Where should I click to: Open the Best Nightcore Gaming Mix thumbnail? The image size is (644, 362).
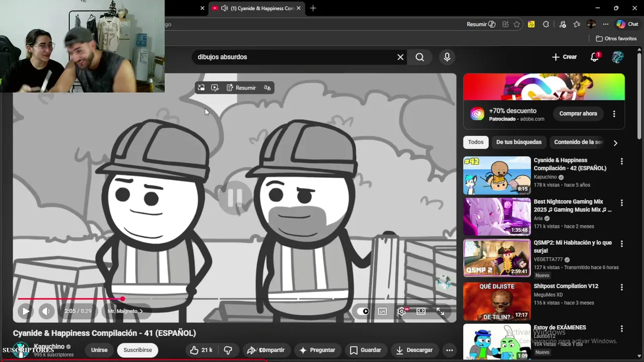(x=497, y=217)
